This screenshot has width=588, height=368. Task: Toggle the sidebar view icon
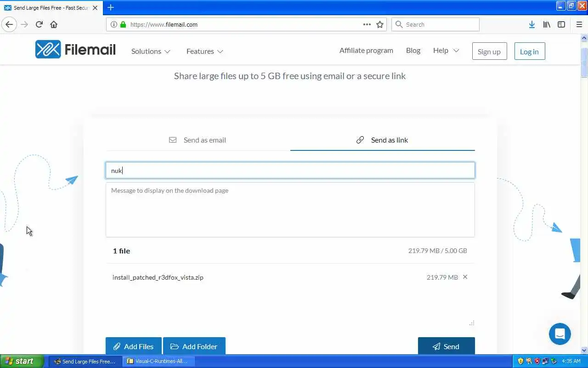click(x=561, y=24)
